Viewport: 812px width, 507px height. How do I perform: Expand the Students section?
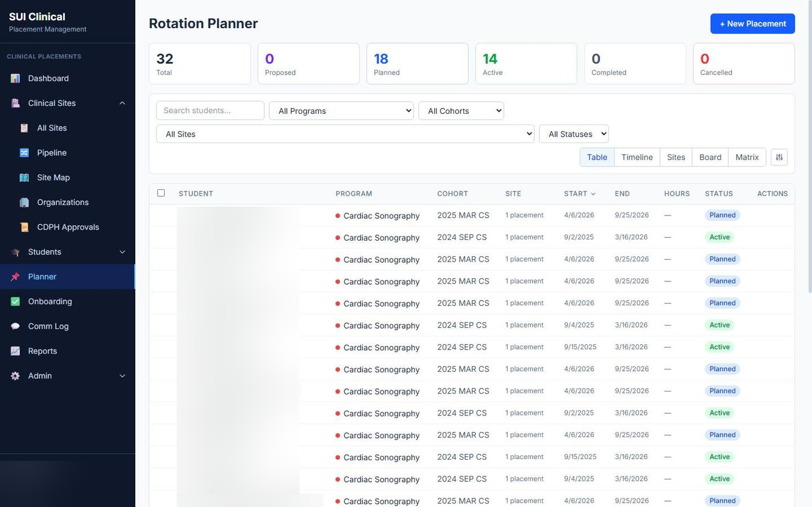pos(120,251)
